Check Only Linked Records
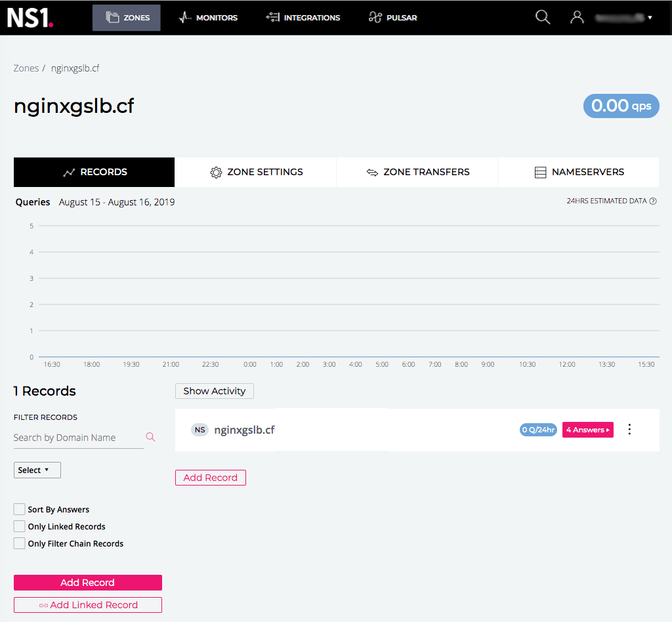This screenshot has width=672, height=622. pyautogui.click(x=18, y=526)
